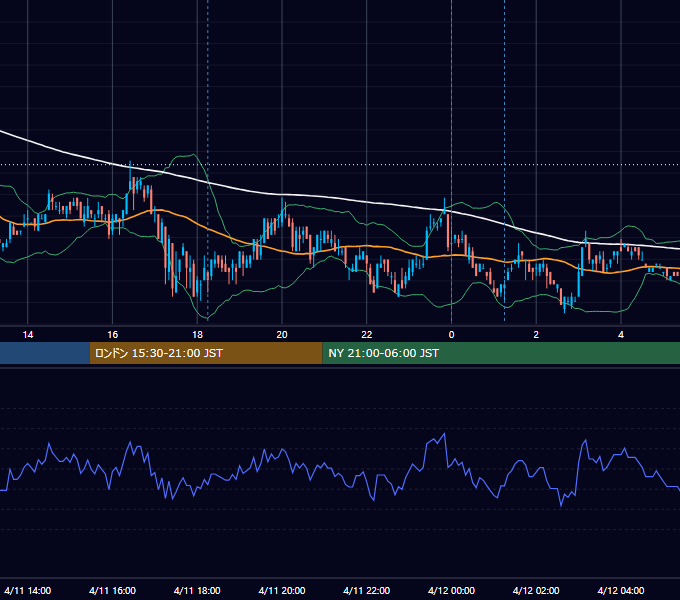Click the 20 hour label on price chart axis
This screenshot has width=680, height=600.
282,335
